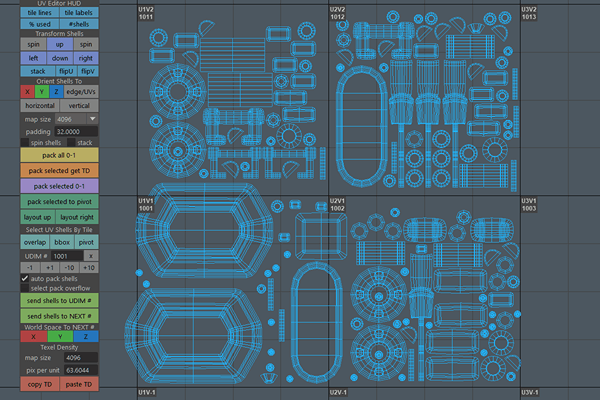Enable the select pack overflow checkbox

coord(26,289)
